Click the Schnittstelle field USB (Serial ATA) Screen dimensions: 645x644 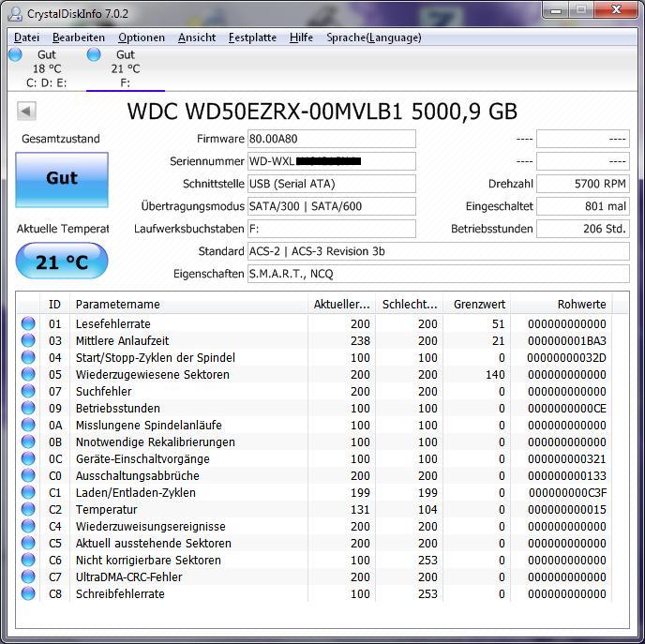[332, 184]
